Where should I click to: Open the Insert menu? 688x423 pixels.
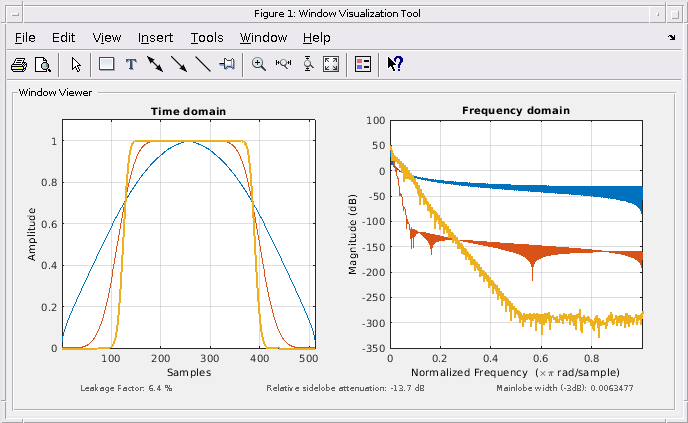pyautogui.click(x=155, y=38)
